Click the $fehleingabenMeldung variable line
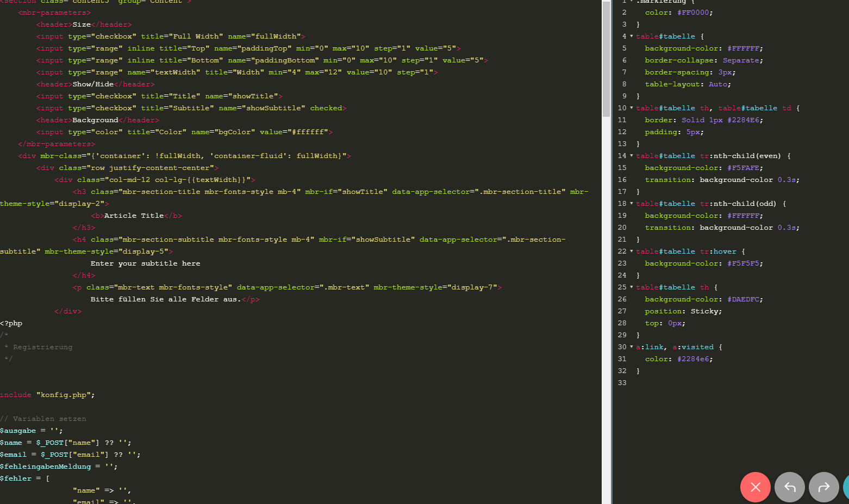849x504 pixels. pyautogui.click(x=46, y=467)
